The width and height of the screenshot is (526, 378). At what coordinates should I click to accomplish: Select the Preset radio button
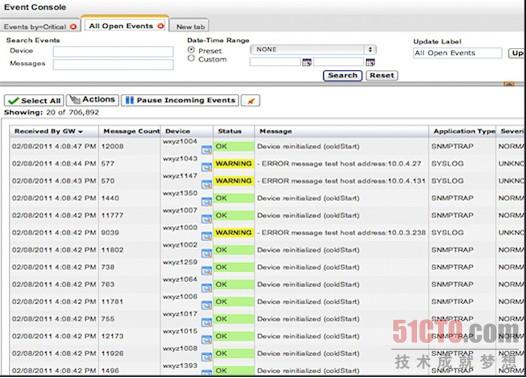click(191, 50)
